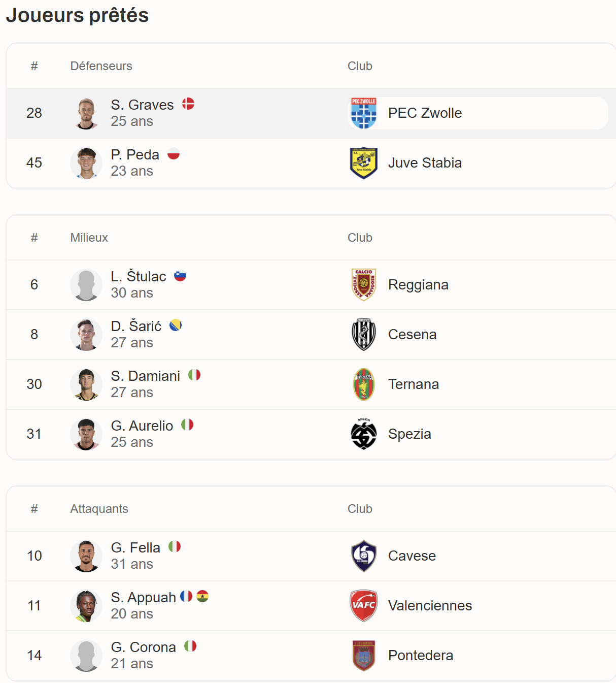
Task: Click the Reggiana club crest
Action: click(364, 285)
